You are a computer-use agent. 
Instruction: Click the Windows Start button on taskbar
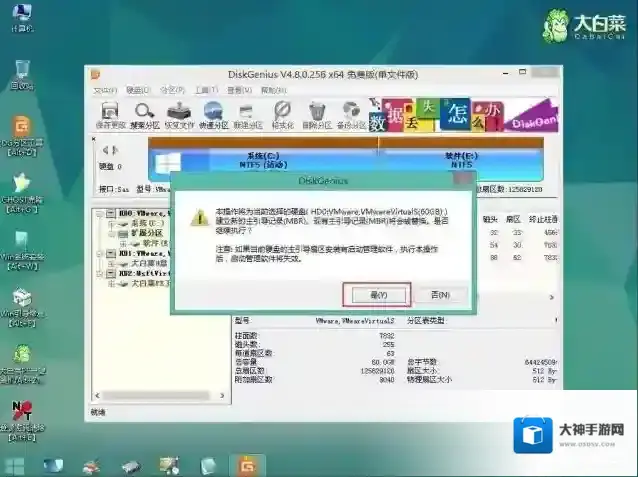pyautogui.click(x=16, y=465)
